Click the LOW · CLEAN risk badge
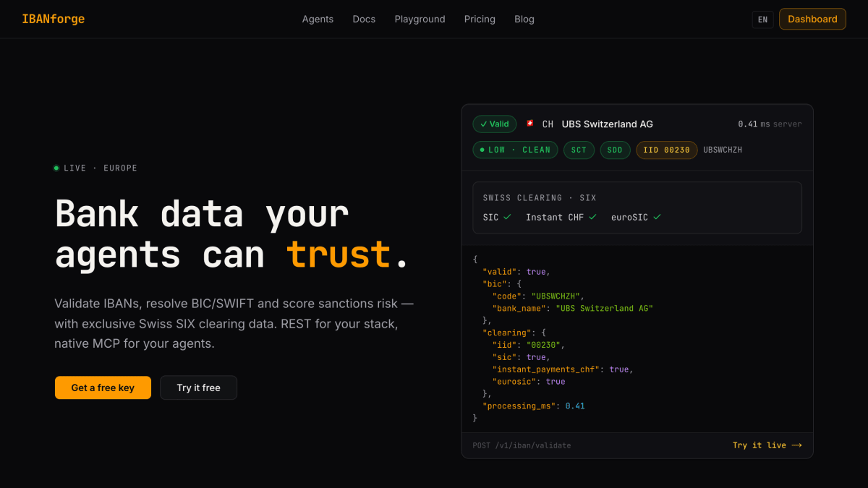The image size is (868, 488). [x=515, y=150]
